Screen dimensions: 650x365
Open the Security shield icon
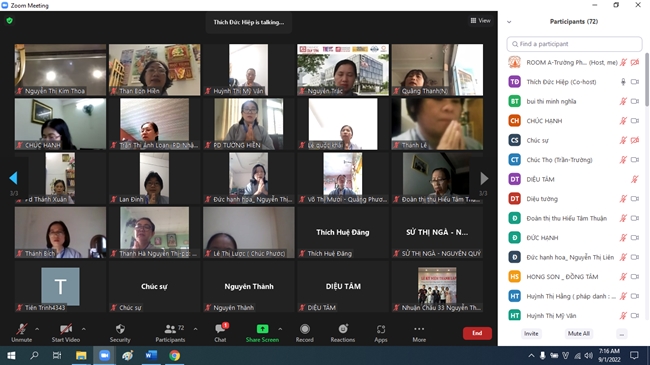coord(120,329)
